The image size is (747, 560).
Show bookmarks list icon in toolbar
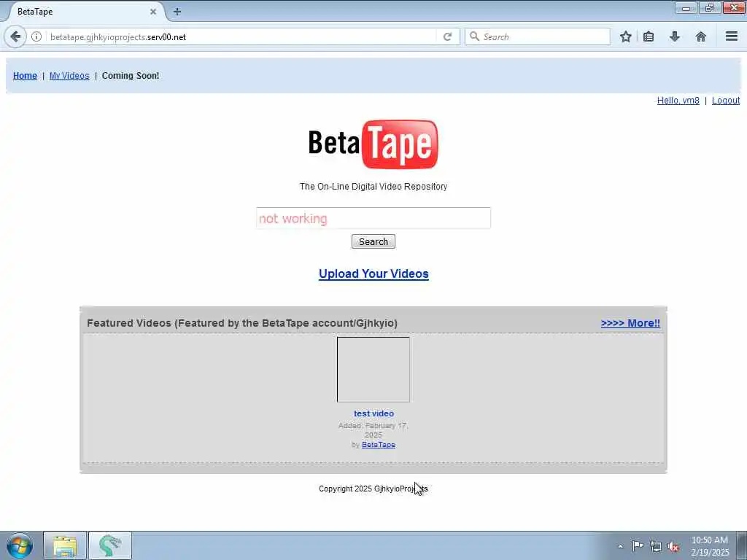click(x=649, y=36)
